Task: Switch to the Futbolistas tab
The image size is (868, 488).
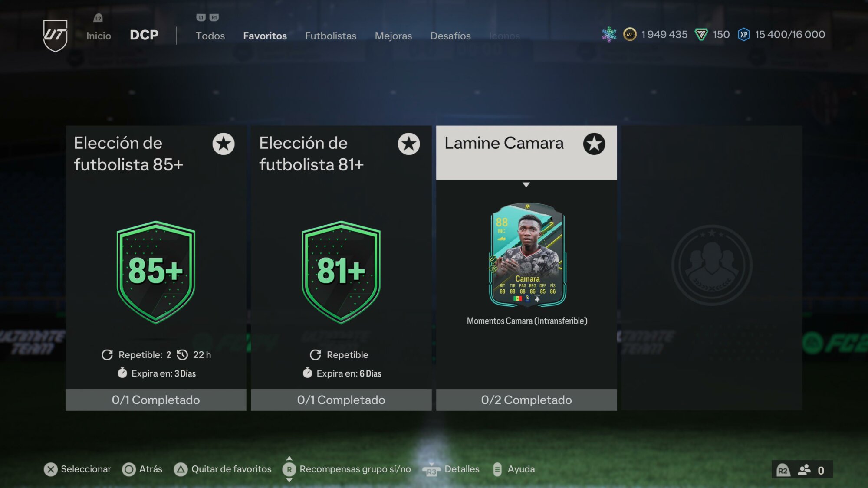Action: (331, 36)
